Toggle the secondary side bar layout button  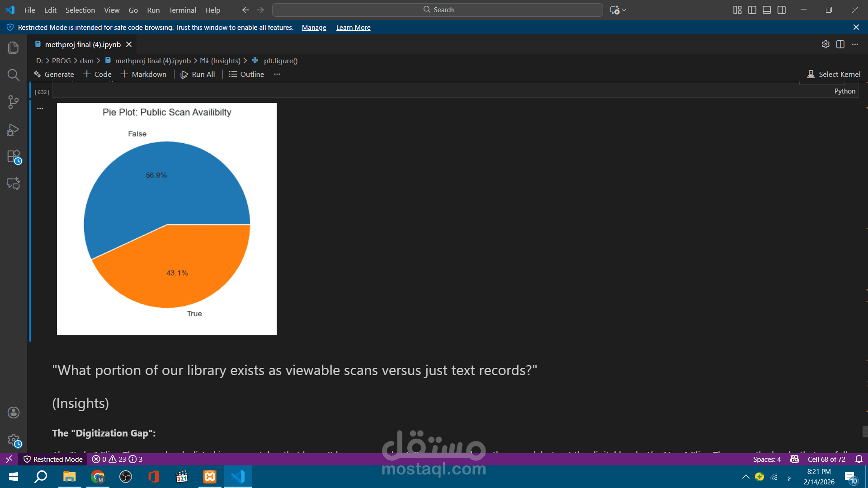tap(782, 10)
